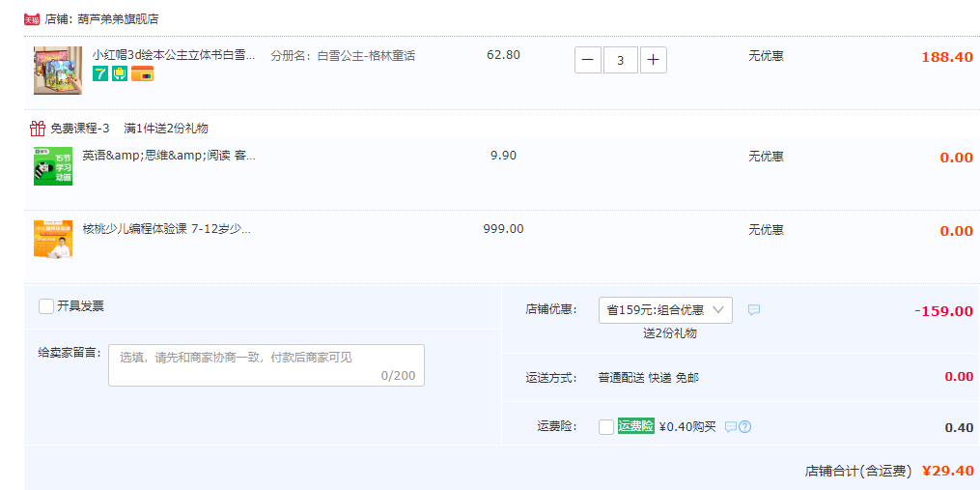This screenshot has width=980, height=490.
Task: Click the chat bubble icon beside 运费险
Action: 731,427
